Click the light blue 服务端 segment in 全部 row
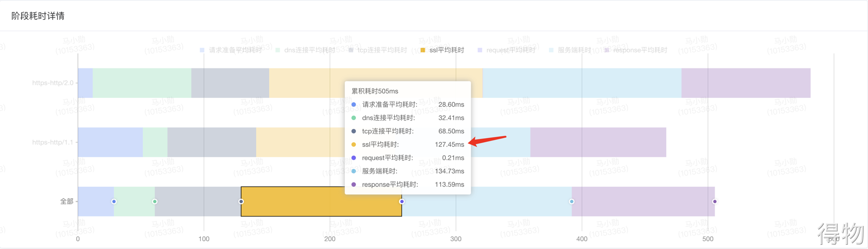Viewport: 868px width, 249px height. pyautogui.click(x=487, y=201)
